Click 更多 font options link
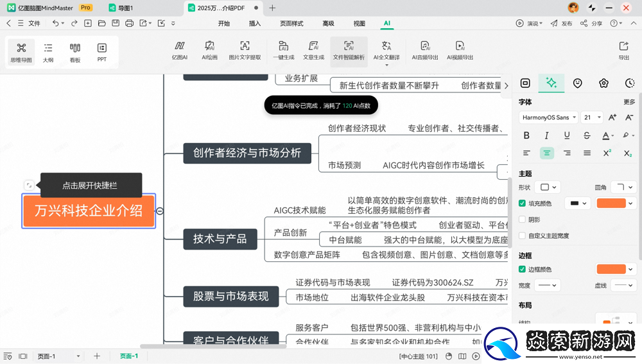 (x=629, y=102)
